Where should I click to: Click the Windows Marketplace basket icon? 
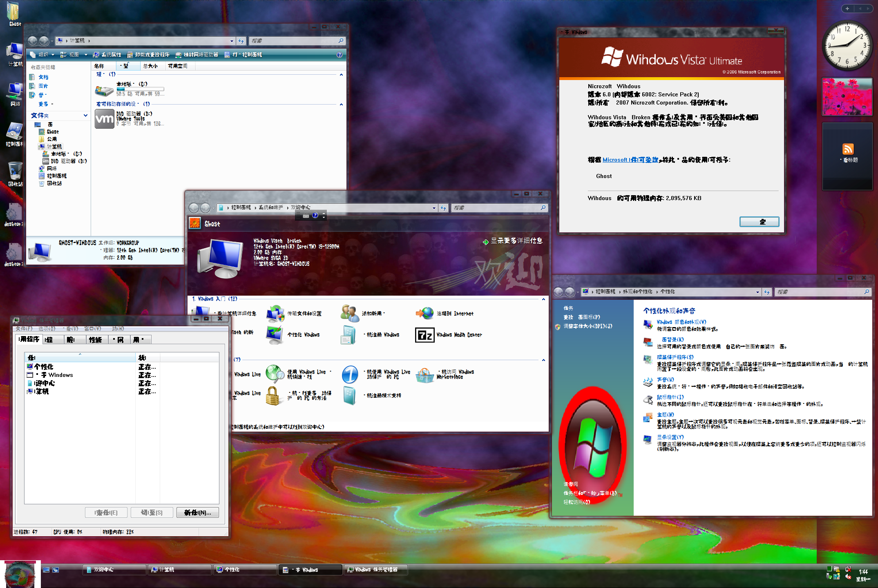[x=425, y=374]
